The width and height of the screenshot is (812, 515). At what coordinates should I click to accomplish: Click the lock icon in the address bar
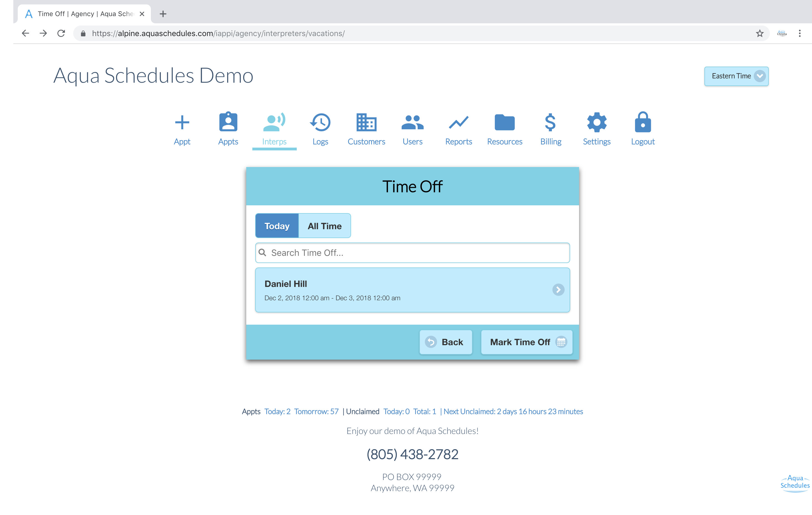click(83, 33)
